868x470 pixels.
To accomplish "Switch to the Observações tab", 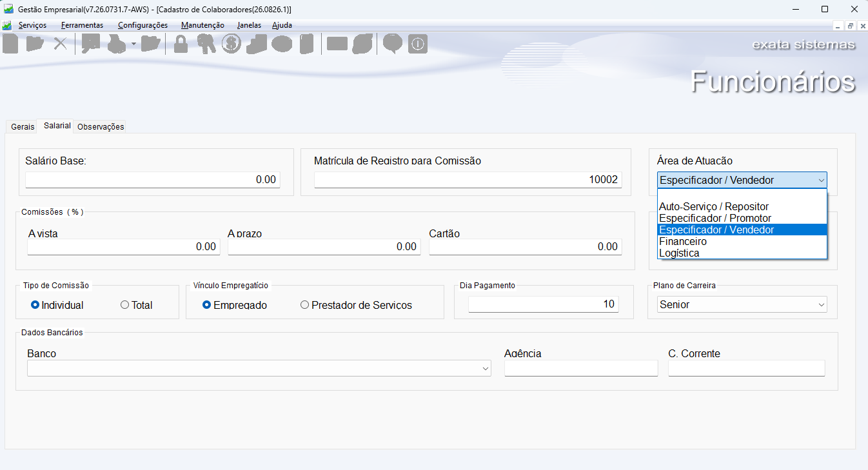I will click(101, 126).
